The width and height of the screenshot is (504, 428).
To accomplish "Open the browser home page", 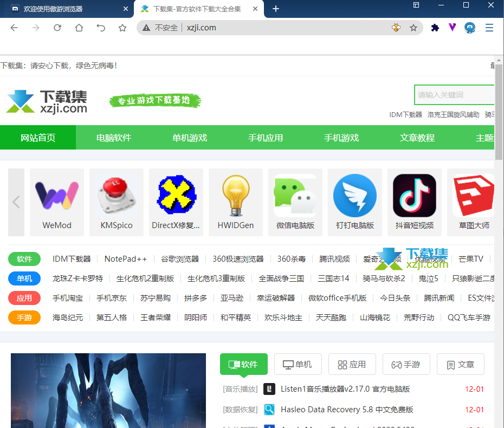I will [x=79, y=28].
